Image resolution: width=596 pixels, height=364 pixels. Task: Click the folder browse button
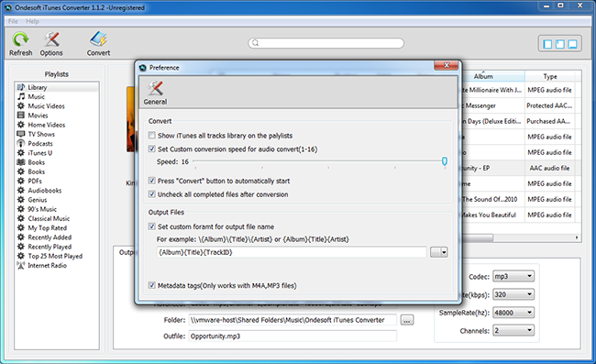[407, 320]
